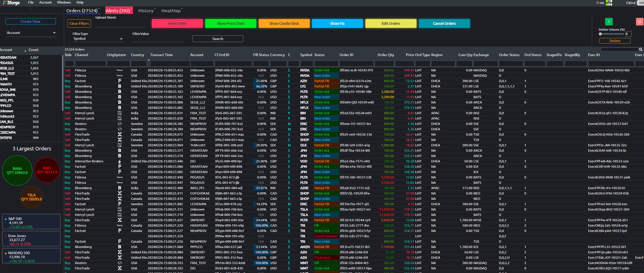Click Bloomberg icon in the AMZN row
The image size is (644, 273).
120,247
